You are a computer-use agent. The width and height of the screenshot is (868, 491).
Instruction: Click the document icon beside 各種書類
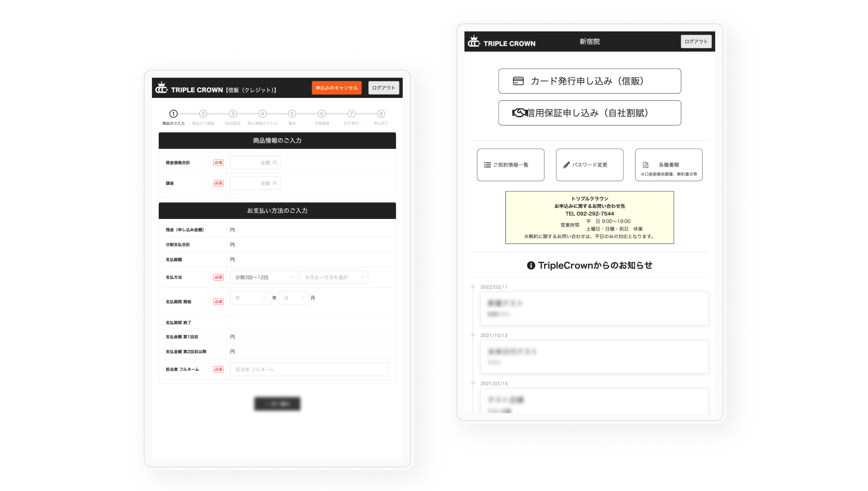coord(645,165)
